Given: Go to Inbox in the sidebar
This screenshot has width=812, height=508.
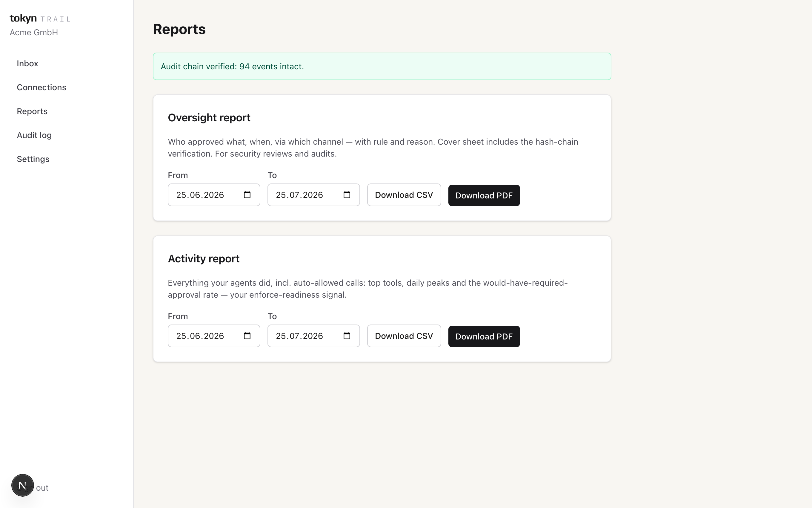Looking at the screenshot, I should (x=27, y=63).
